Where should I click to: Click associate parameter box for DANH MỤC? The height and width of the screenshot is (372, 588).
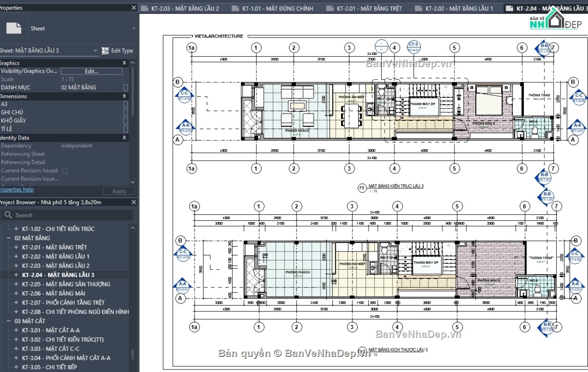[x=126, y=88]
